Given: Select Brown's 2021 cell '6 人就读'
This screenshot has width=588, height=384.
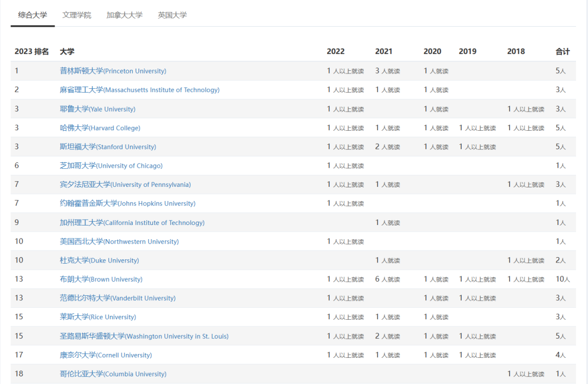Looking at the screenshot, I should pyautogui.click(x=388, y=279).
